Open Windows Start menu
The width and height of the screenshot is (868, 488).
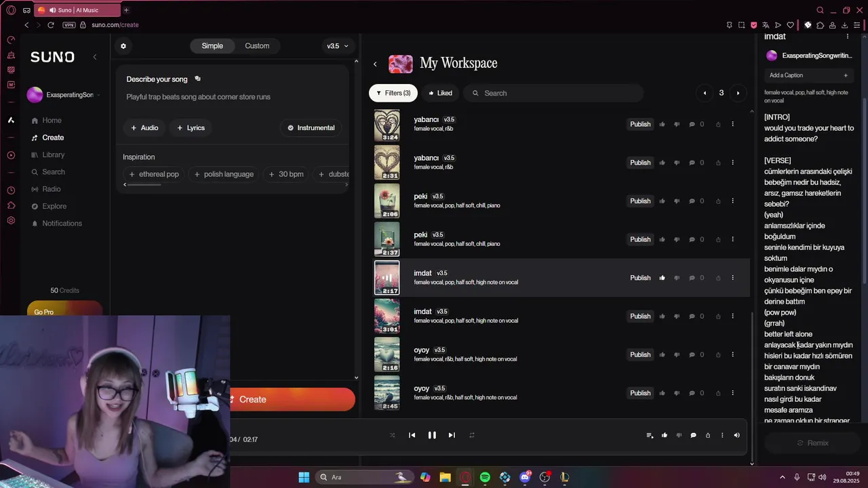click(x=304, y=477)
